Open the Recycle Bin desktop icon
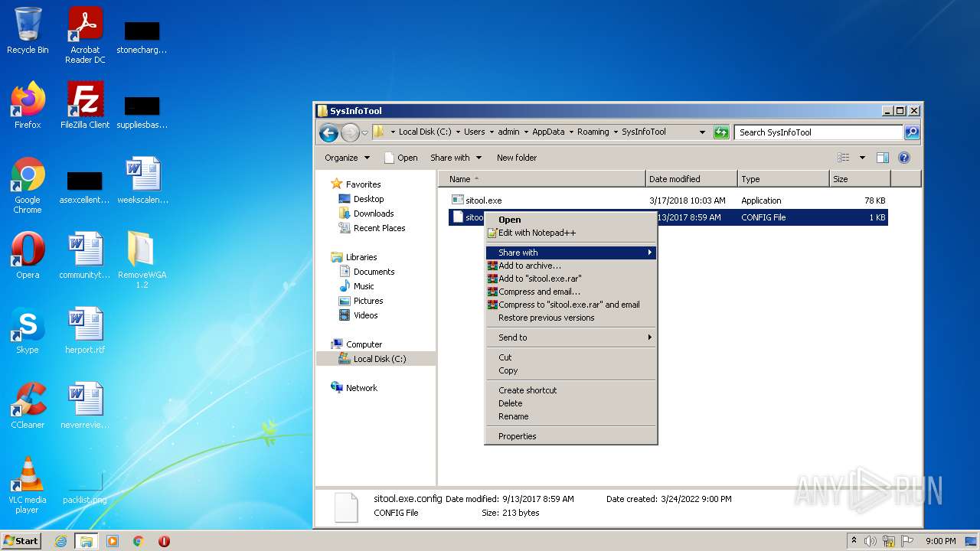Screen dimensions: 980x551 pos(28,31)
